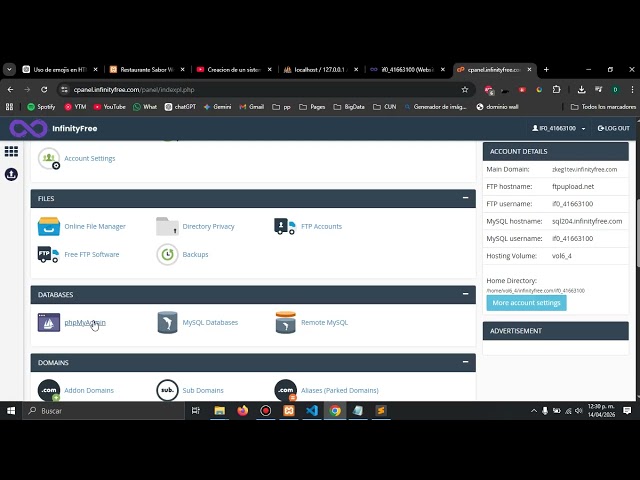Viewport: 640px width, 480px height.
Task: Switch to Uso de emojis tab
Action: point(60,70)
